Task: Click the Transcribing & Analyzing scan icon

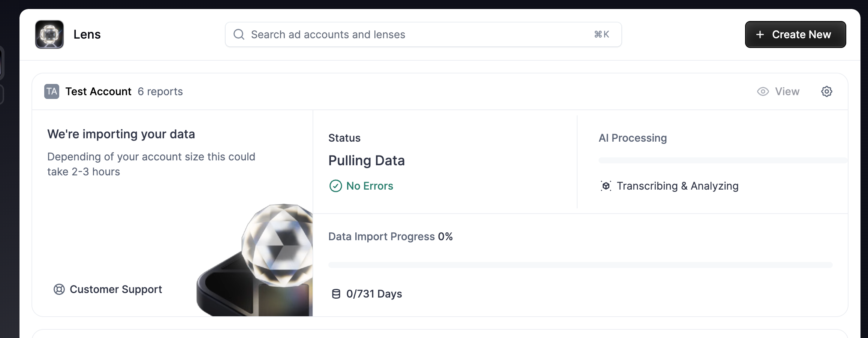Action: point(606,186)
